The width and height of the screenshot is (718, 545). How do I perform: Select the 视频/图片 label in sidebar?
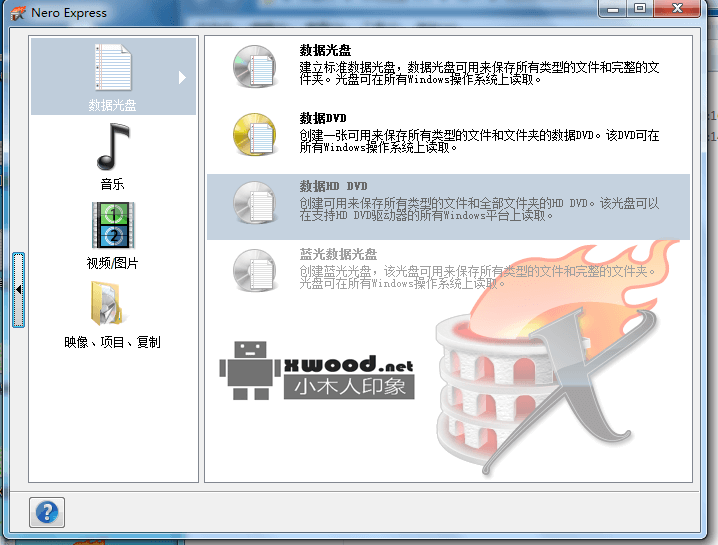tap(112, 263)
